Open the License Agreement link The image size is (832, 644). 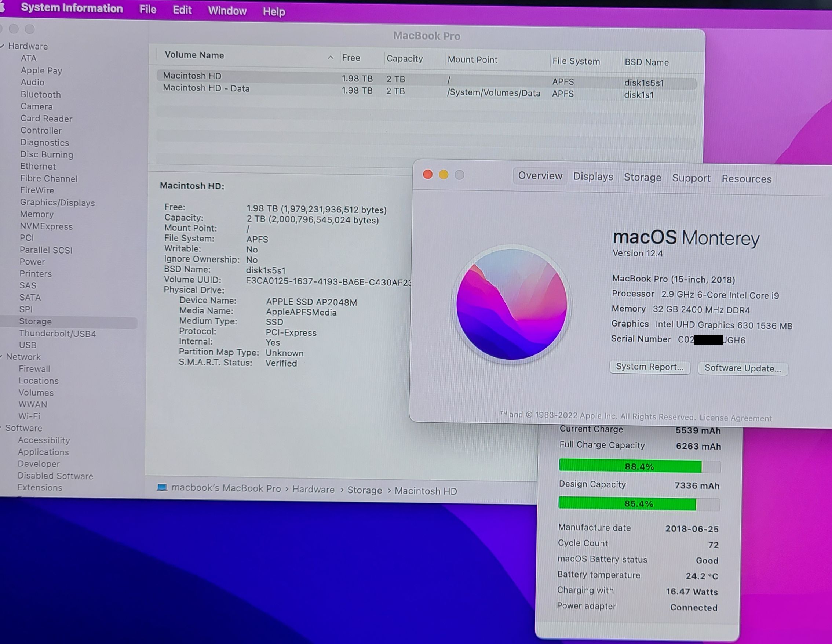click(735, 418)
